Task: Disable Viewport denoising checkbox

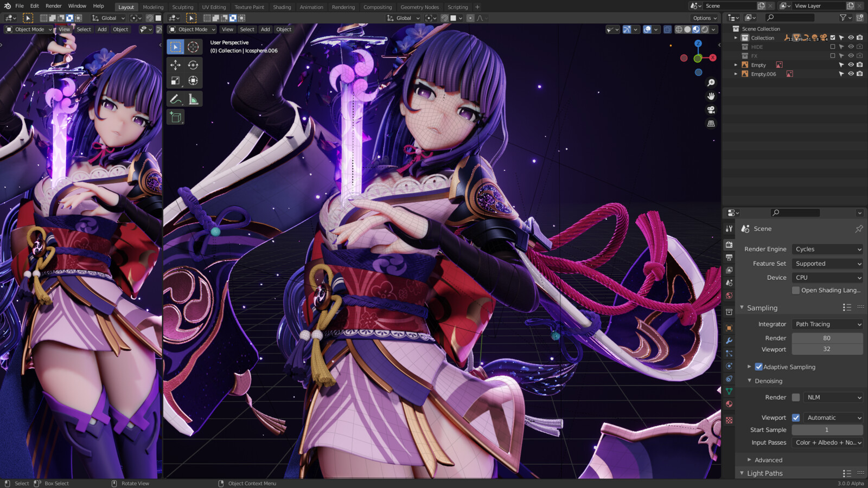Action: (796, 418)
